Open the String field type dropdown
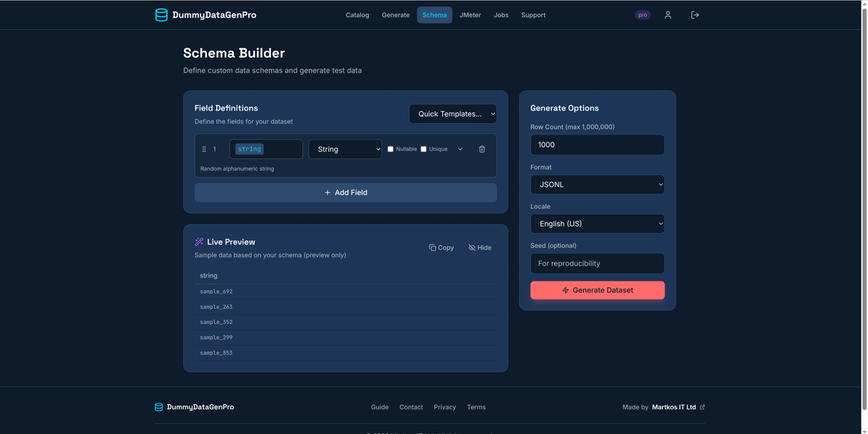This screenshot has width=868, height=434. coord(345,149)
